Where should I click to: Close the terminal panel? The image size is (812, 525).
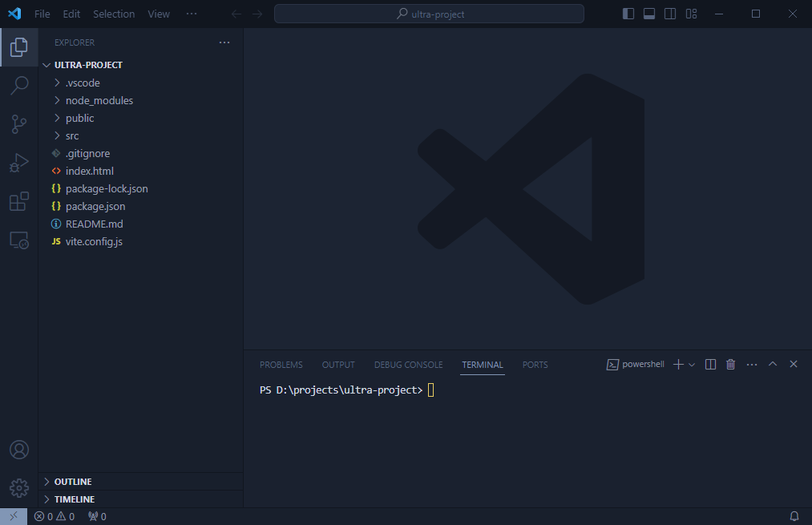[794, 364]
